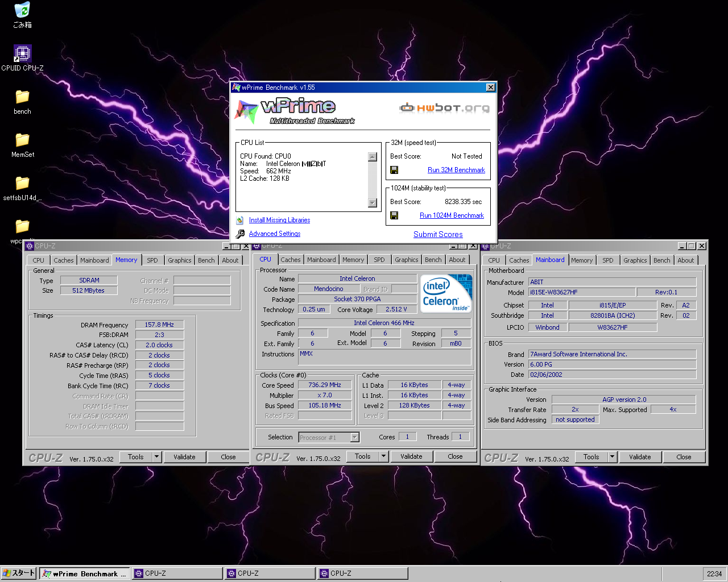Click the memory Size 512 MBytes value
The image size is (728, 582).
coord(89,290)
